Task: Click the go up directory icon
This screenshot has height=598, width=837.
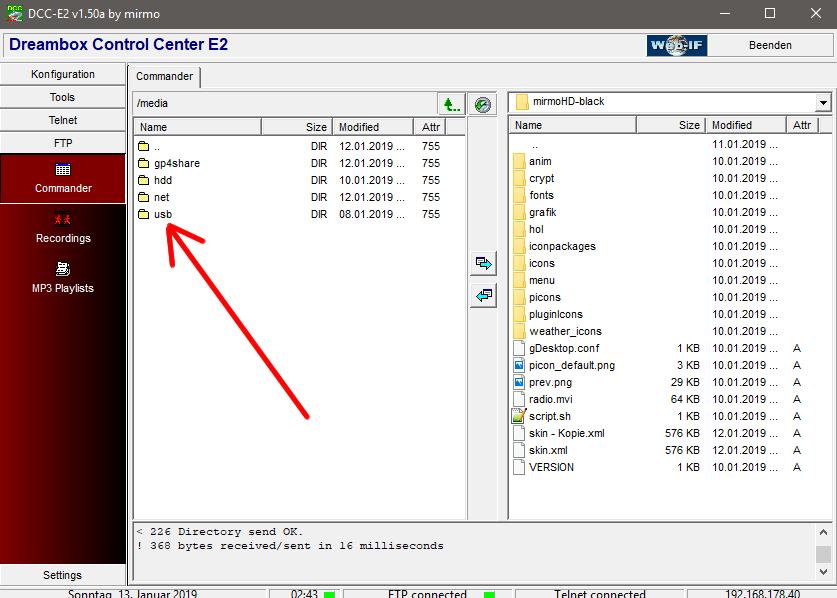Action: [451, 104]
